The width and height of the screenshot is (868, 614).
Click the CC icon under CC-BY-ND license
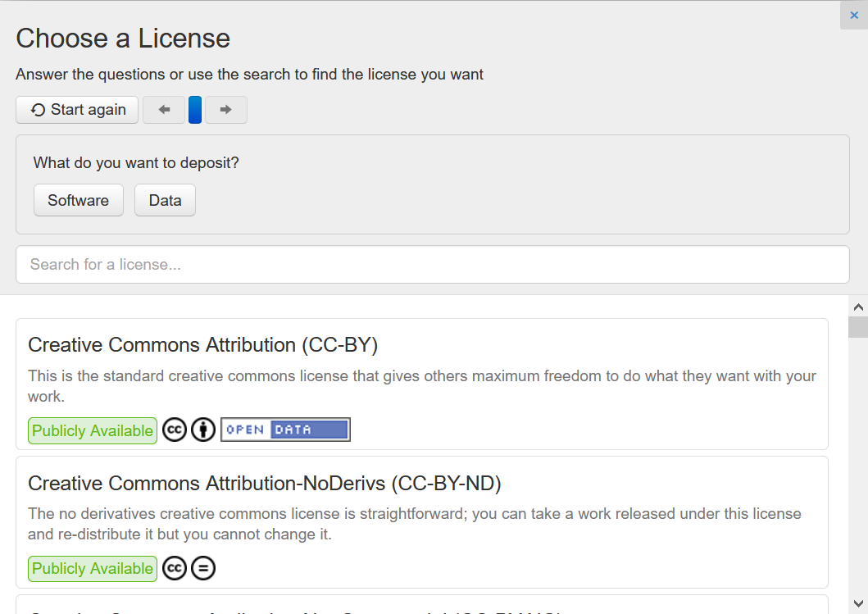click(x=175, y=568)
